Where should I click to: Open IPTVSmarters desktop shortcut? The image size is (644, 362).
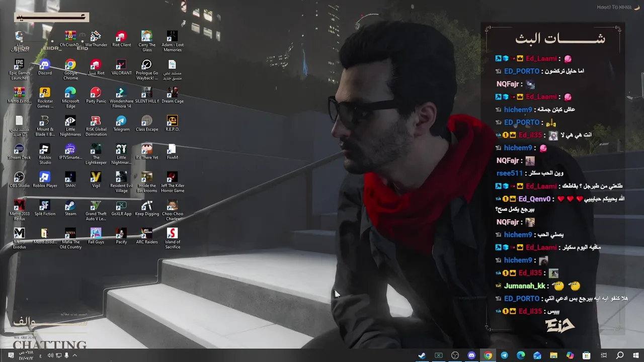point(70,152)
